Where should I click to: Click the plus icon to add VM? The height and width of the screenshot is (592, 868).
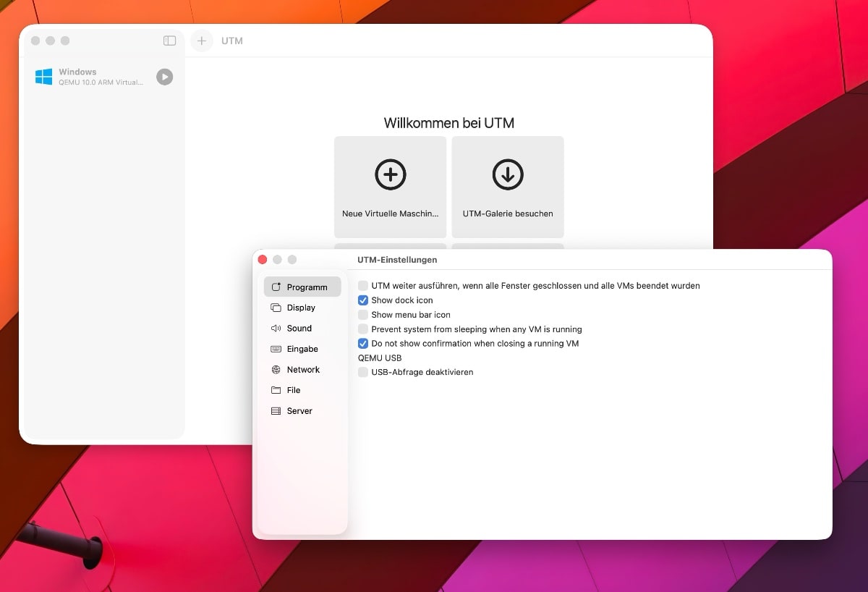(202, 41)
